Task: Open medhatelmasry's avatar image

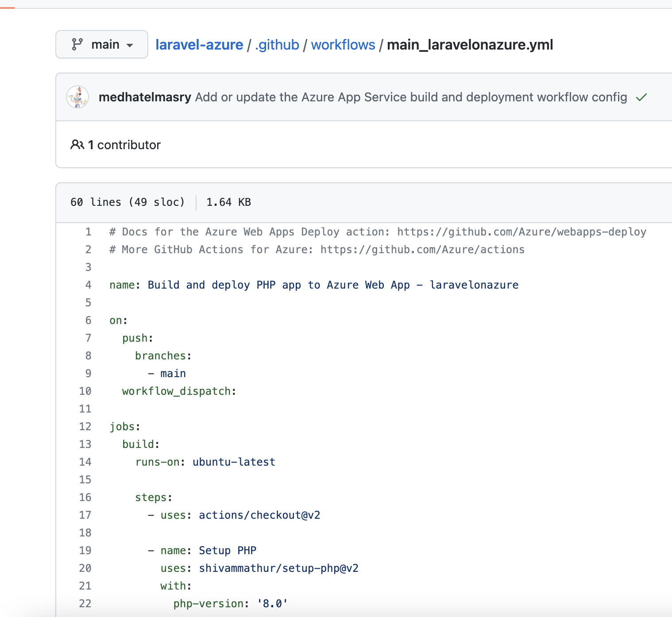Action: pyautogui.click(x=77, y=97)
